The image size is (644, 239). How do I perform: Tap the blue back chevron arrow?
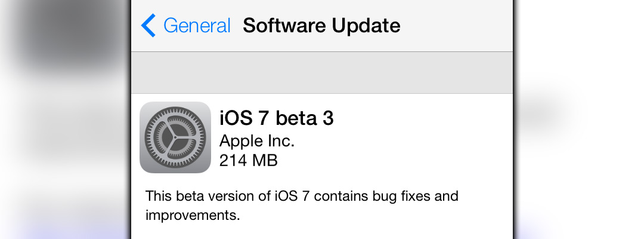[x=148, y=26]
